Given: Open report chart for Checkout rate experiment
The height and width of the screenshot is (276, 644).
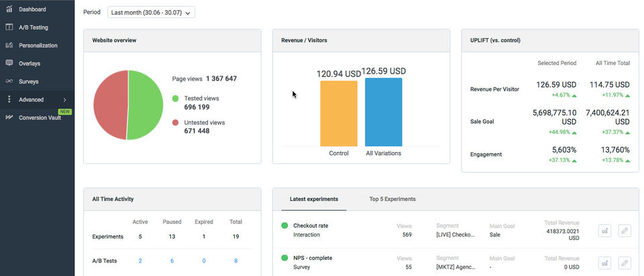Looking at the screenshot, I should (x=605, y=230).
